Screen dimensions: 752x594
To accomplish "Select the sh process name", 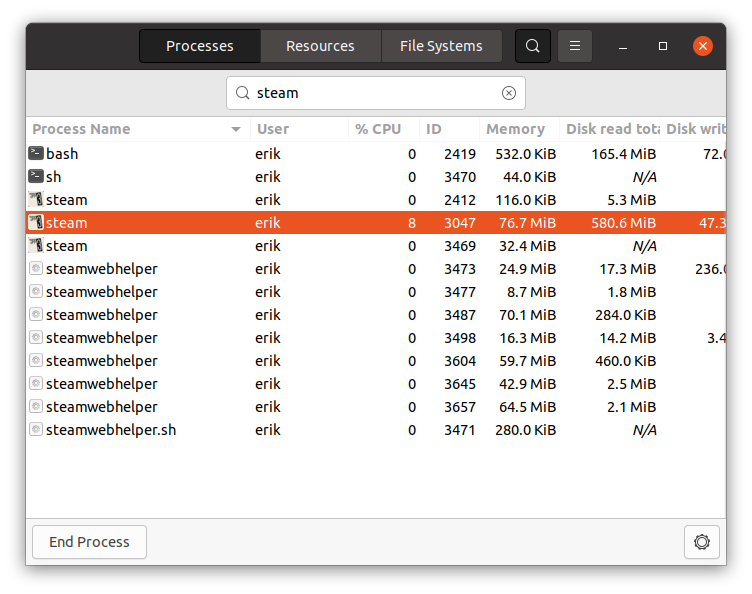I will [53, 177].
